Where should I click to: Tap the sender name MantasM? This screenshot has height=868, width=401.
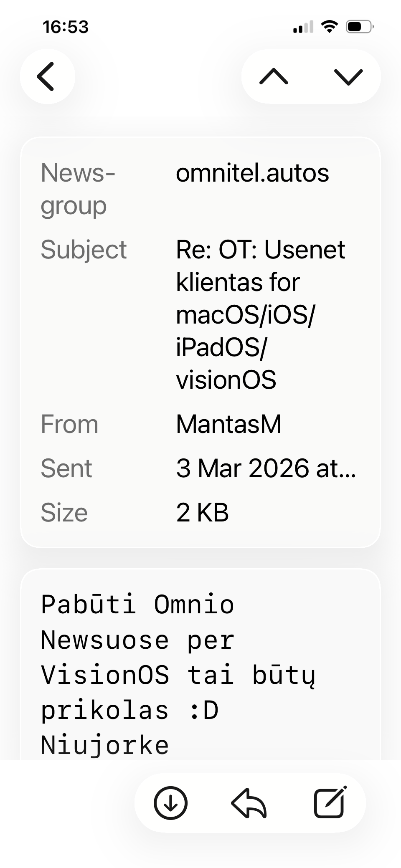tap(228, 424)
